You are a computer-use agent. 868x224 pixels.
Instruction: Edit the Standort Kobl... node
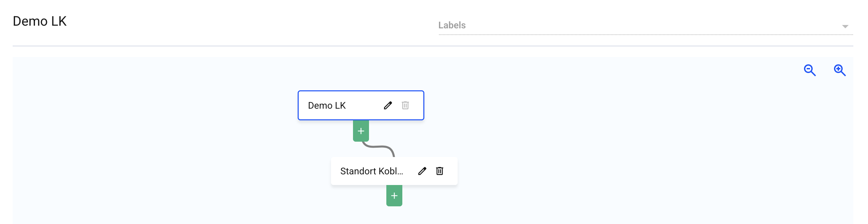coord(422,171)
